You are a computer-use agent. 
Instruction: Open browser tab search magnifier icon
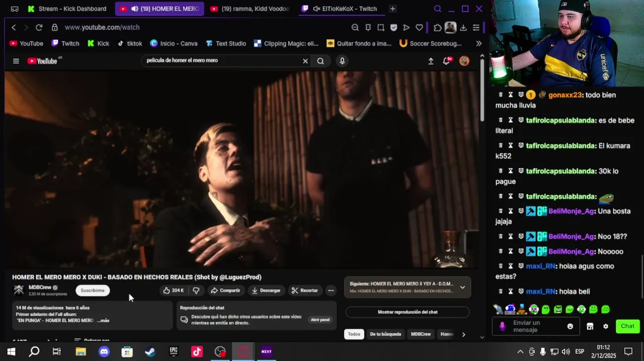tap(438, 9)
